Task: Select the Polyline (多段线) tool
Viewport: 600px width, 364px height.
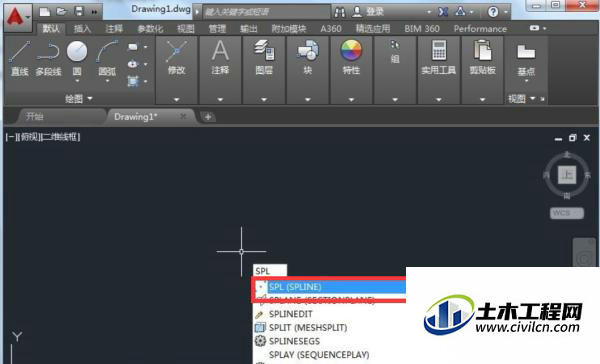Action: point(48,59)
